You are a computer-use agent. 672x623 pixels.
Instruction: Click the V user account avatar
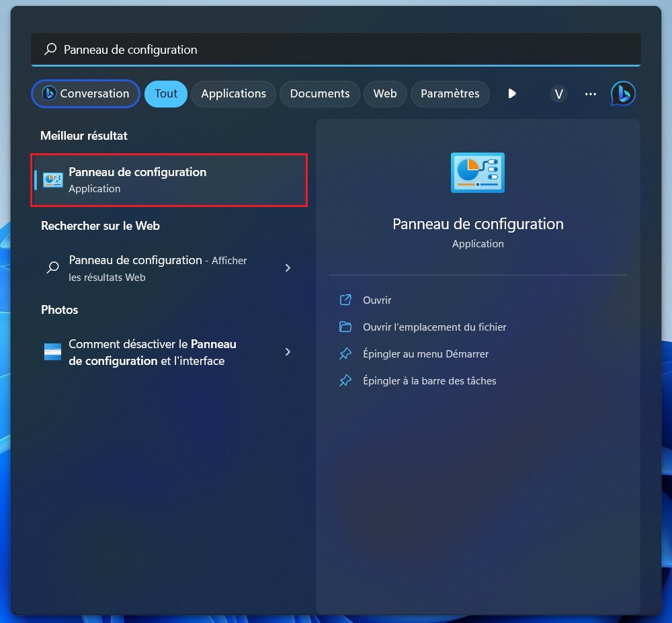pos(558,94)
